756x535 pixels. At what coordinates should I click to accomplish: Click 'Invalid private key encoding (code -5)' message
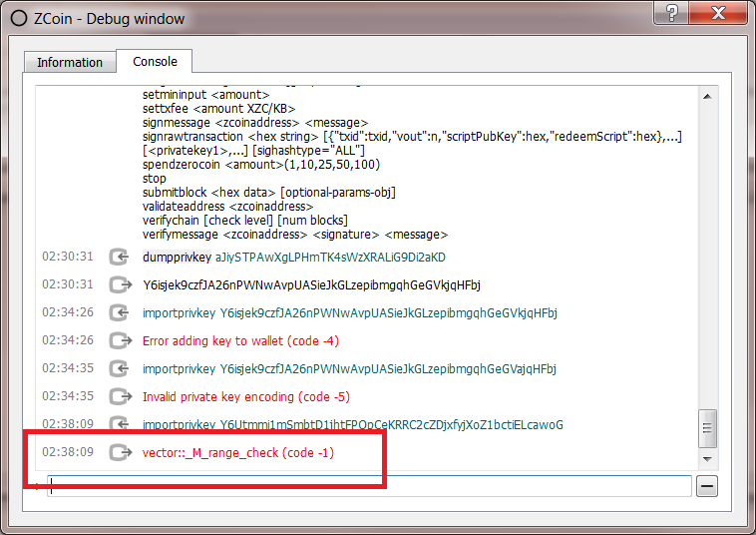[x=246, y=397]
